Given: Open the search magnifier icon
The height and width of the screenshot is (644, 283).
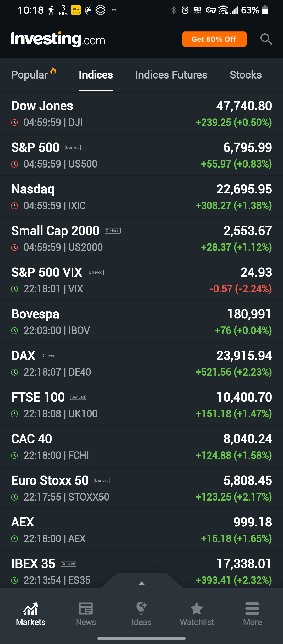Looking at the screenshot, I should tap(266, 39).
